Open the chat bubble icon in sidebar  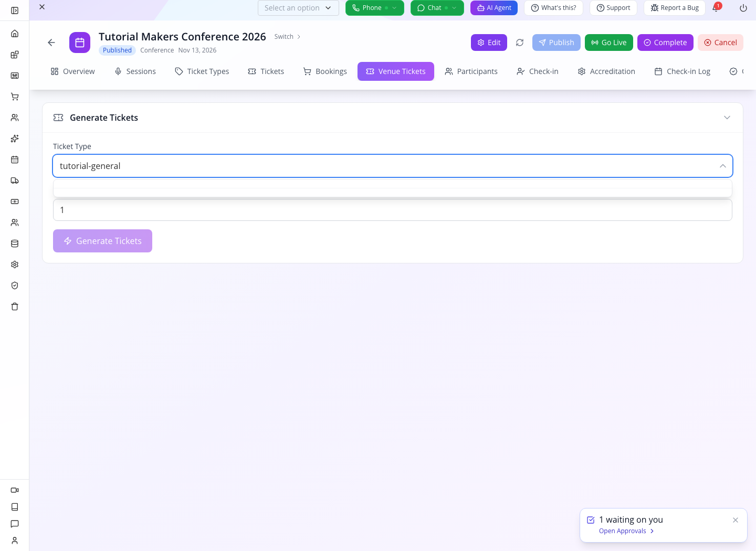coord(15,524)
